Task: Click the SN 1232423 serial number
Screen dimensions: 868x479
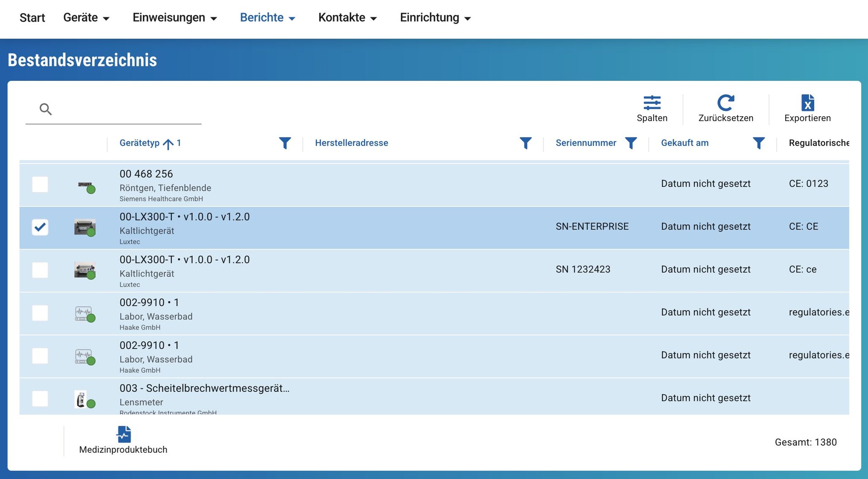Action: [583, 269]
